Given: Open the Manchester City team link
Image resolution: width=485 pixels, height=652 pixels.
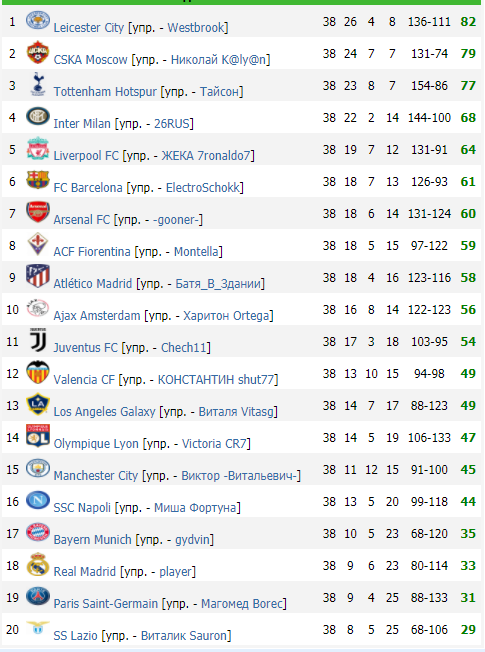Looking at the screenshot, I should point(96,475).
